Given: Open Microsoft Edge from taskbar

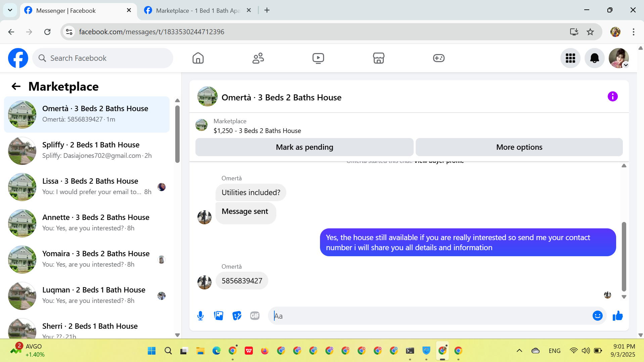Looking at the screenshot, I should 217,351.
